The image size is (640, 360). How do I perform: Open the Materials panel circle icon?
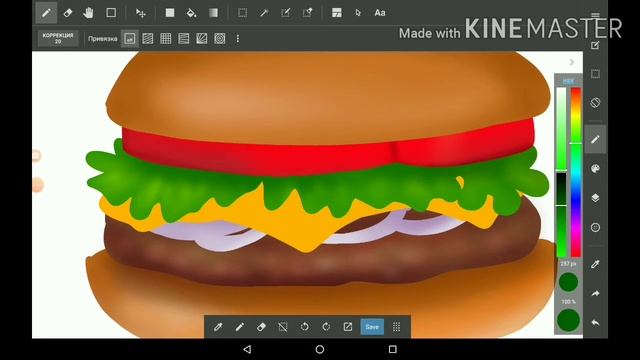click(x=595, y=227)
